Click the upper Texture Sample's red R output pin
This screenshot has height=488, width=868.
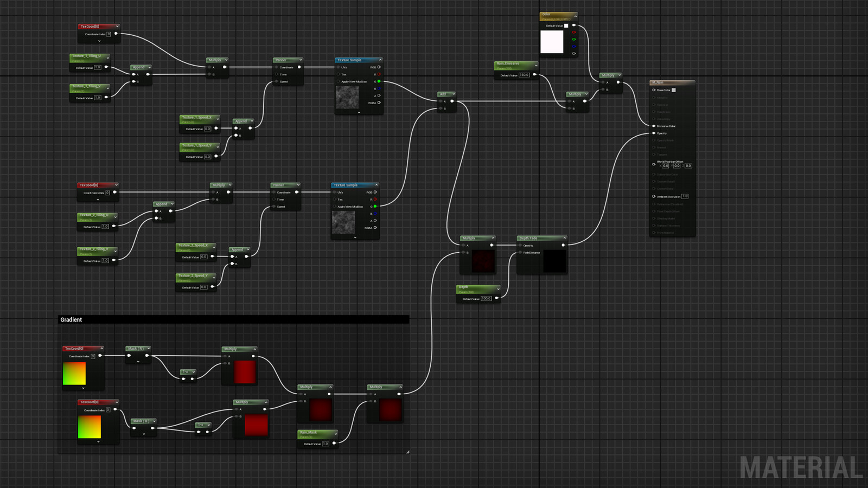[379, 74]
